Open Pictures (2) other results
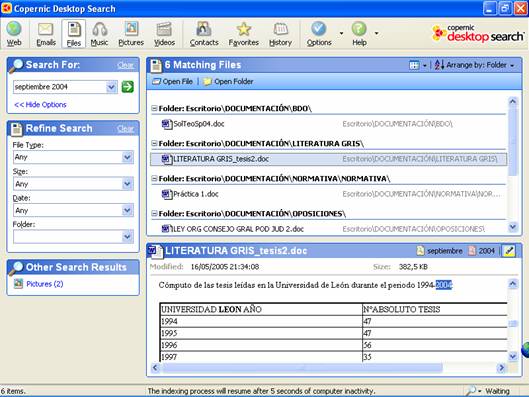This screenshot has height=397, width=529. click(45, 284)
